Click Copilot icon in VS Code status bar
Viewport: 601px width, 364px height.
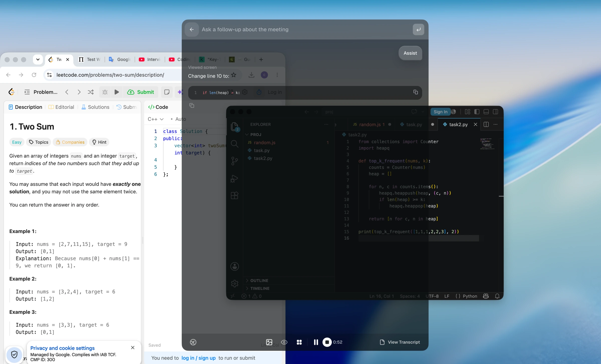[x=486, y=296]
